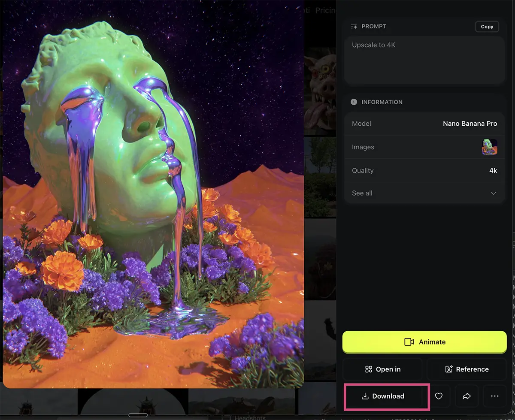The height and width of the screenshot is (420, 515).
Task: Click the share arrow icon
Action: (467, 396)
